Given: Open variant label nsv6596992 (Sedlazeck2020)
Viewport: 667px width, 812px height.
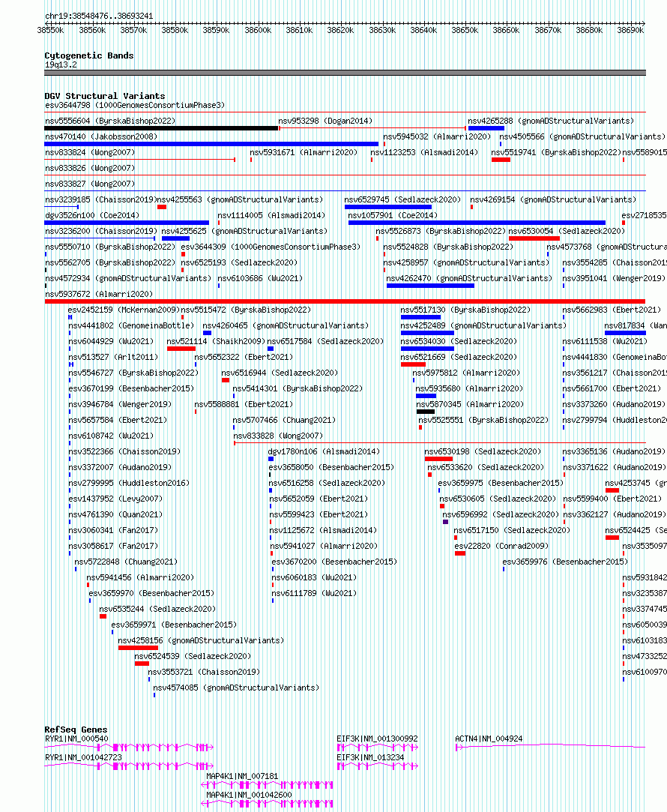Looking at the screenshot, I should 501,514.
